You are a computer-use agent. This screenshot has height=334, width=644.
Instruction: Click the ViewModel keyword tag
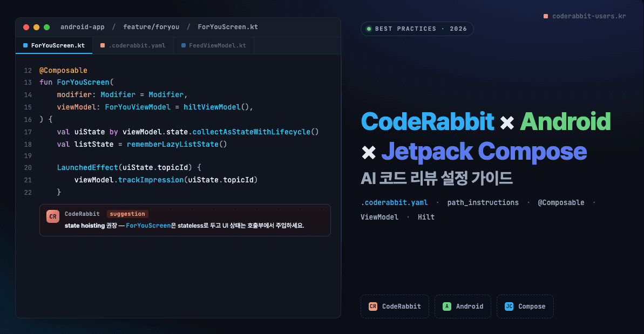click(379, 217)
